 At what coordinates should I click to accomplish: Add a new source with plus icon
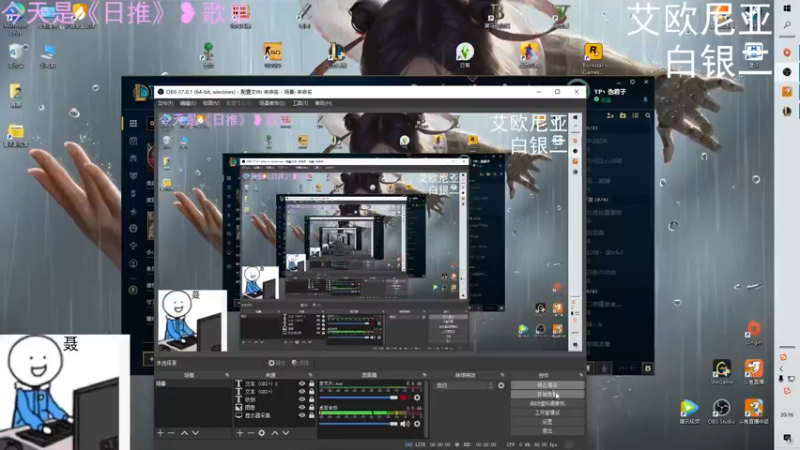(240, 433)
